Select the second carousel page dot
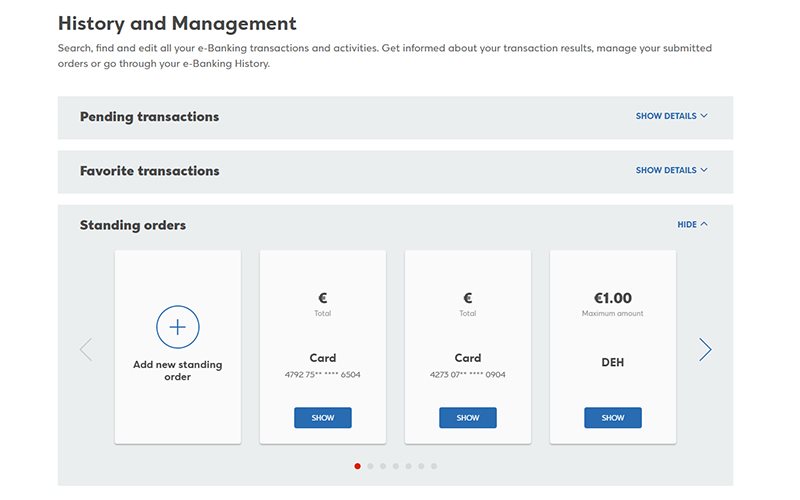The width and height of the screenshot is (800, 500). [370, 466]
